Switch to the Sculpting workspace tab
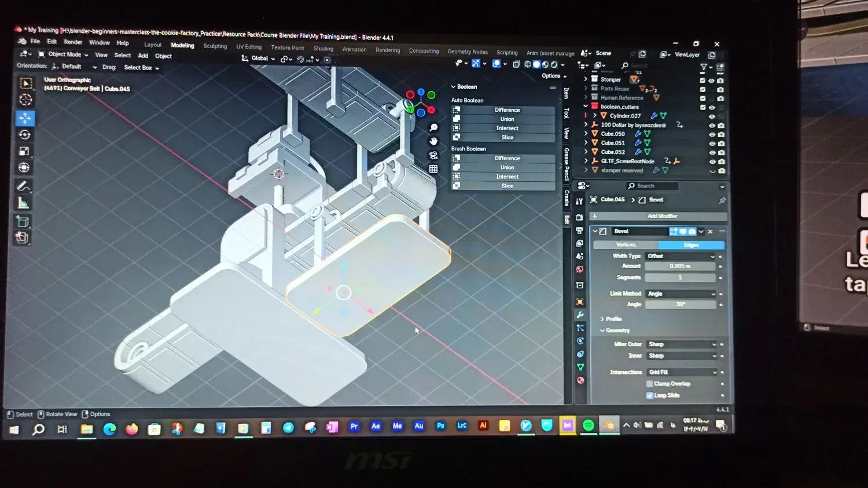The height and width of the screenshot is (488, 868). point(215,46)
